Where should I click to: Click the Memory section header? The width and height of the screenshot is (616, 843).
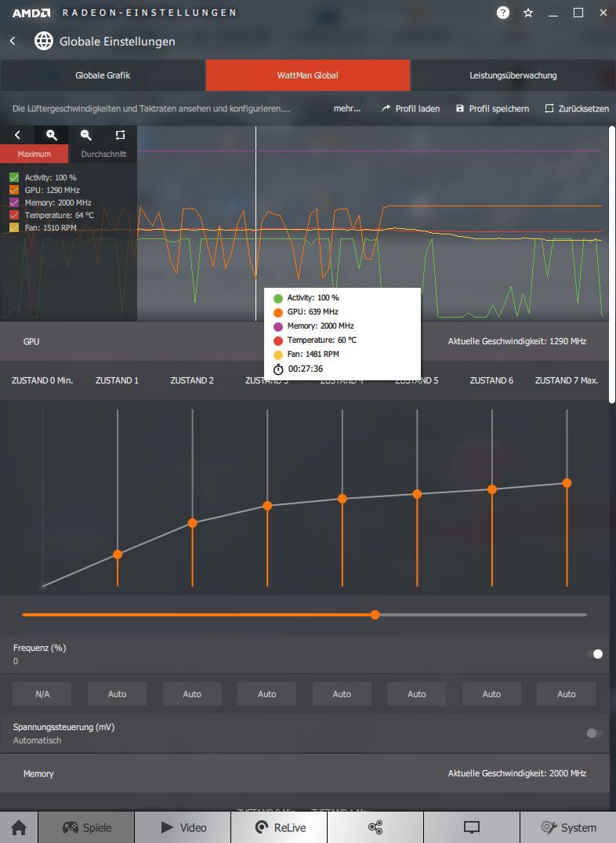coord(305,773)
